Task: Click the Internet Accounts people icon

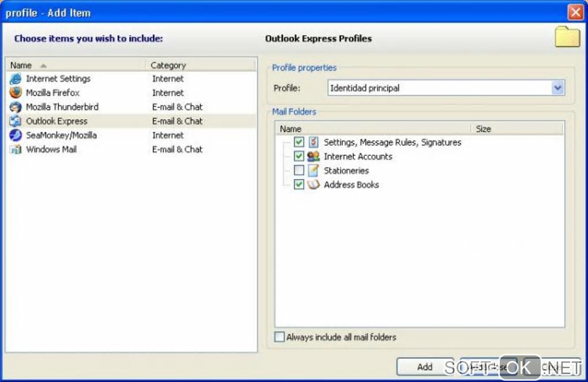Action: pyautogui.click(x=314, y=156)
